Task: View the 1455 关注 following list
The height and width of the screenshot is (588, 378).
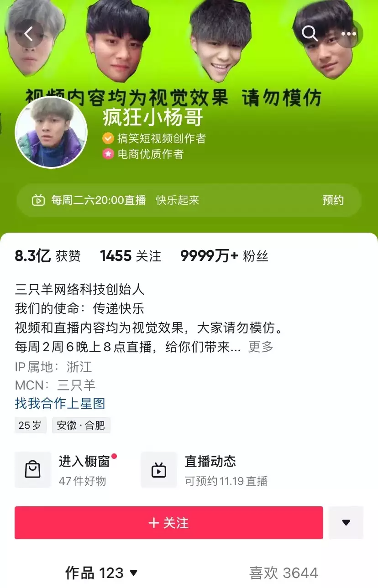Action: tap(131, 256)
